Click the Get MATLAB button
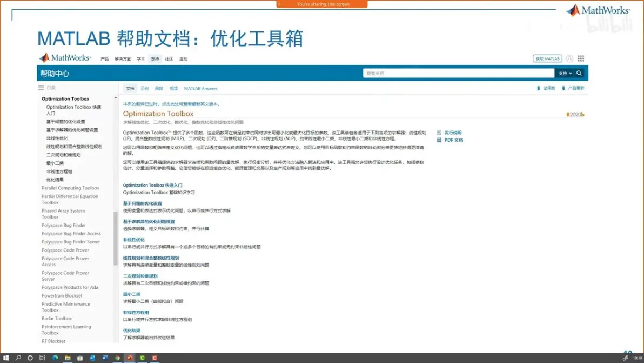This screenshot has width=644, height=363. pyautogui.click(x=547, y=58)
